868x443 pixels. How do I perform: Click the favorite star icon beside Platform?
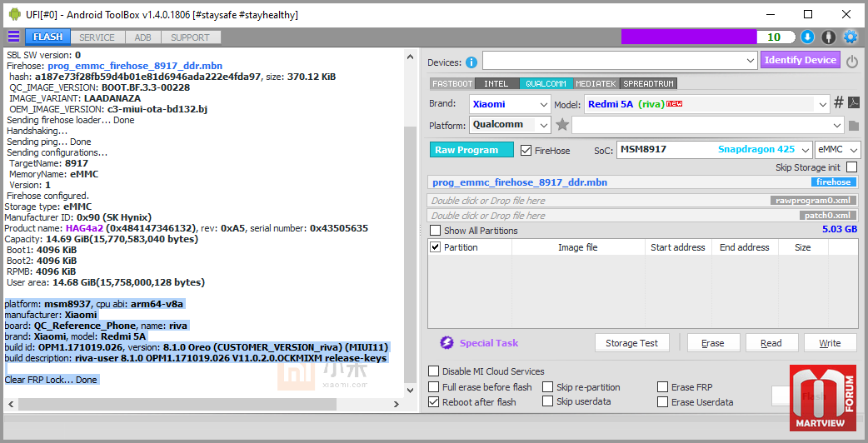562,125
